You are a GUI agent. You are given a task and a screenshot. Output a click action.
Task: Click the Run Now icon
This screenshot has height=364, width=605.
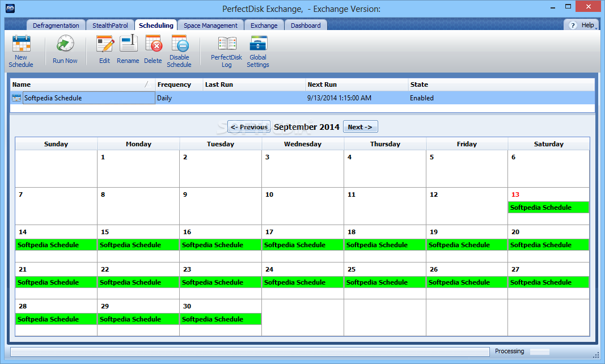pyautogui.click(x=65, y=49)
